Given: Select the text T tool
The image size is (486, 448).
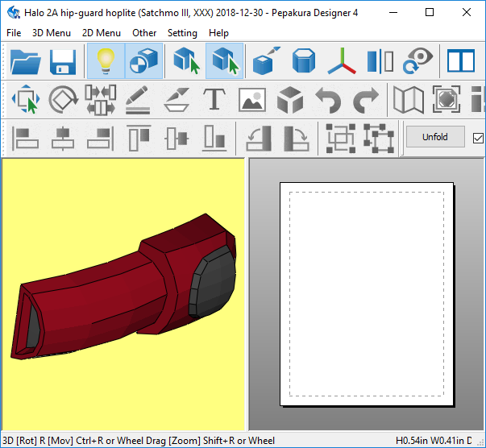Looking at the screenshot, I should 214,99.
